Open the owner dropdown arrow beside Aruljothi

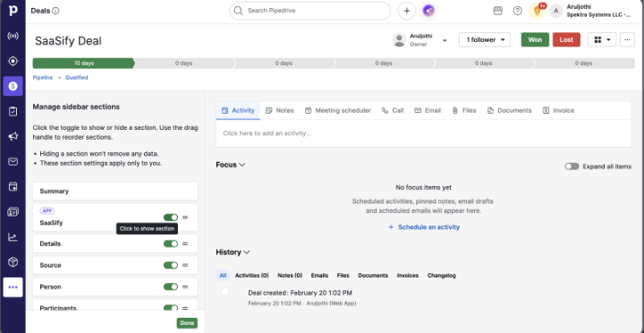(445, 40)
